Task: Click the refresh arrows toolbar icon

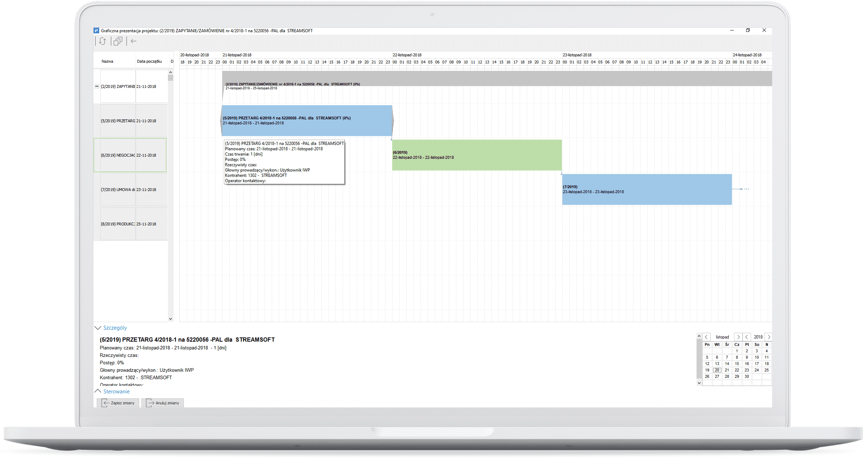Action: point(102,41)
